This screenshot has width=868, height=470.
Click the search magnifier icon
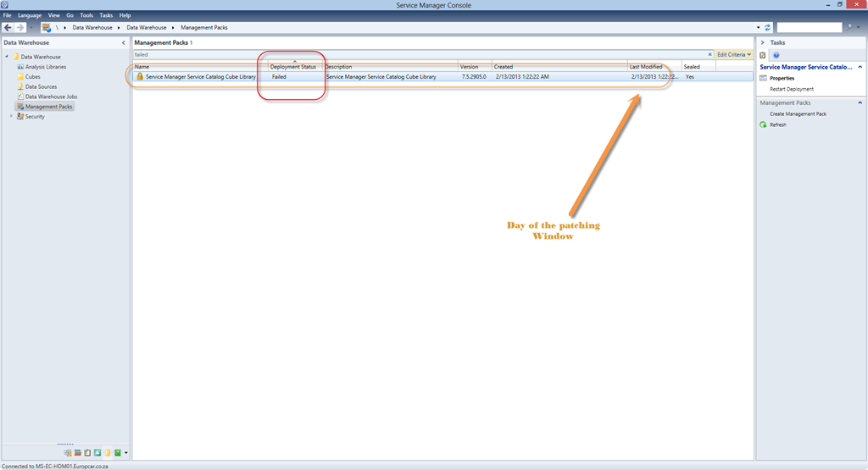847,27
